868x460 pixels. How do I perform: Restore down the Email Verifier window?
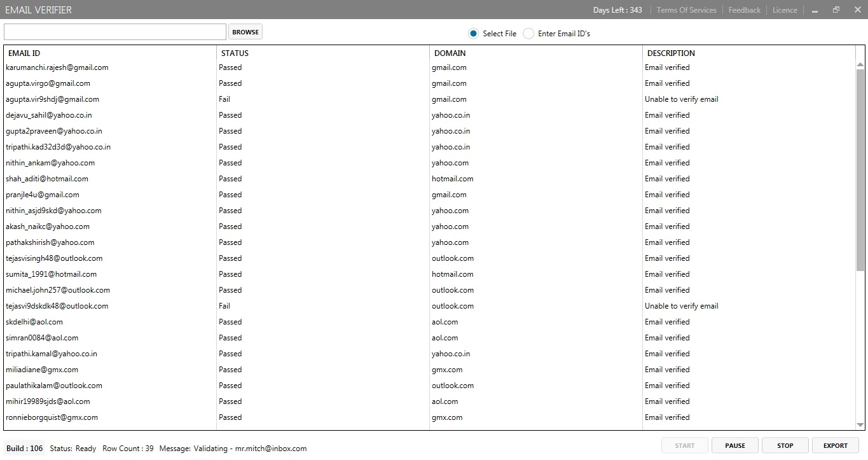point(836,10)
